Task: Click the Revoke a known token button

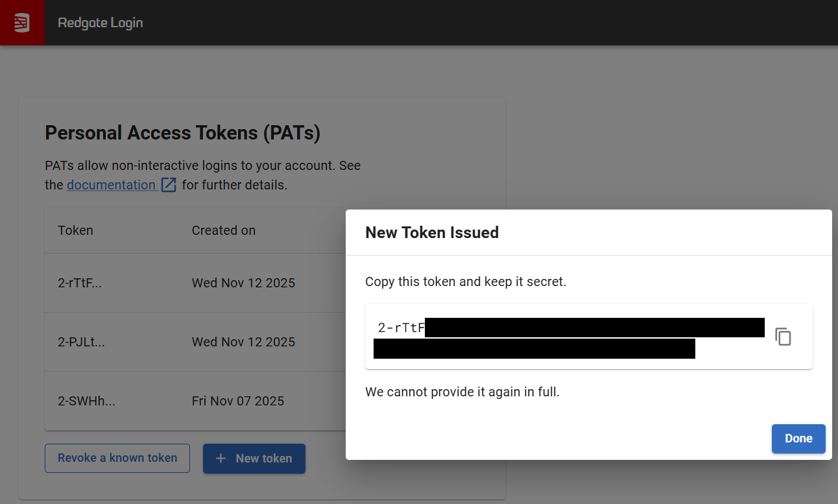Action: [117, 458]
